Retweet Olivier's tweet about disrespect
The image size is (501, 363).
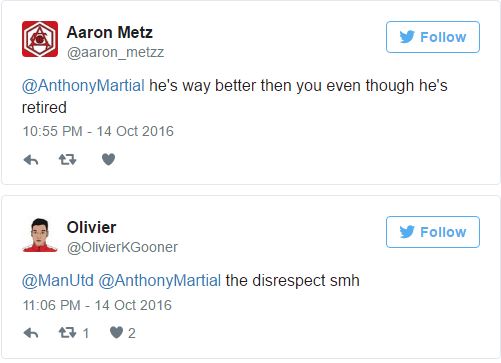point(68,333)
